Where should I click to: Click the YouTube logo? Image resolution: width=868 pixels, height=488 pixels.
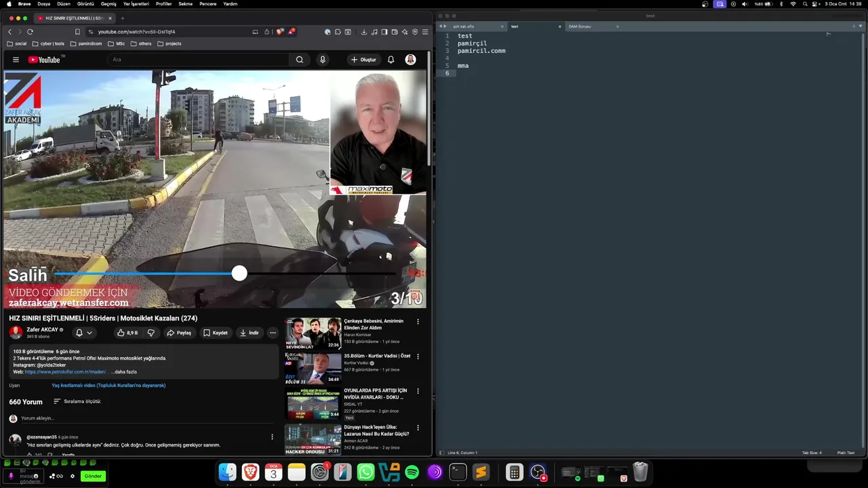[45, 60]
